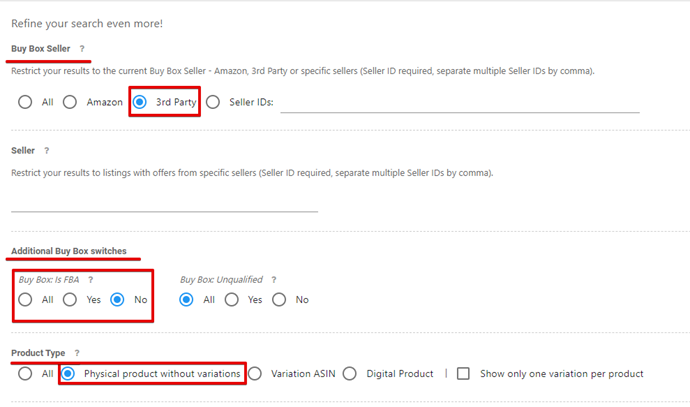The height and width of the screenshot is (407, 690).
Task: Open help tooltip for Buy Box: Unqualified
Action: tap(274, 280)
